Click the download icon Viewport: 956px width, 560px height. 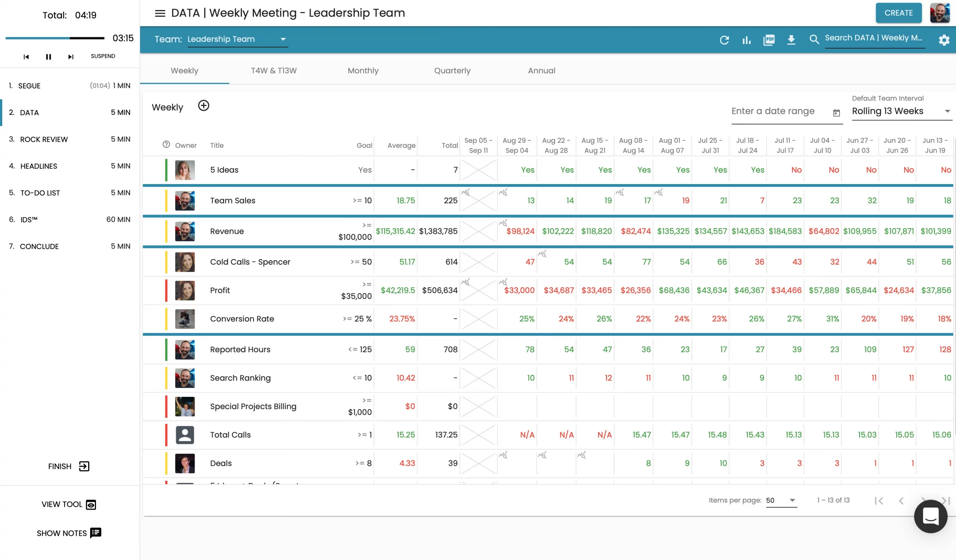(x=791, y=40)
